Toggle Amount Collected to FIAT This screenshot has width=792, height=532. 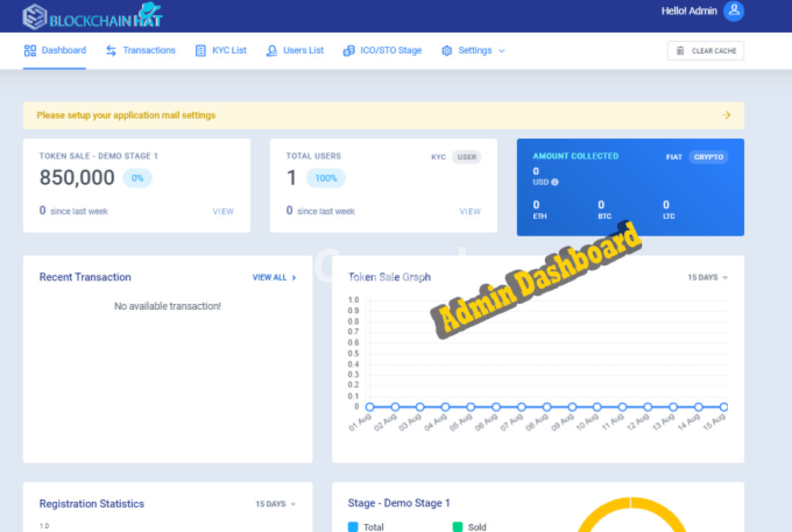click(x=674, y=157)
